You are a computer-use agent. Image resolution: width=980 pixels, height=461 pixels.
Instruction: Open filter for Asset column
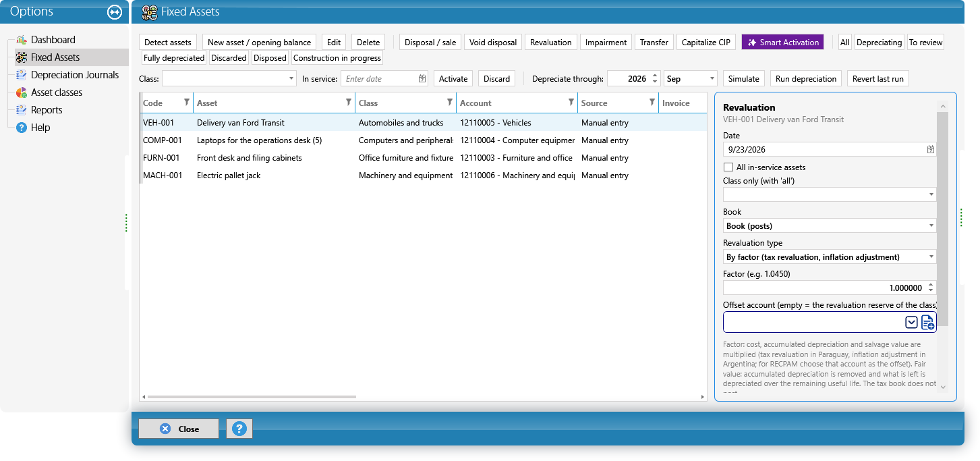tap(349, 103)
